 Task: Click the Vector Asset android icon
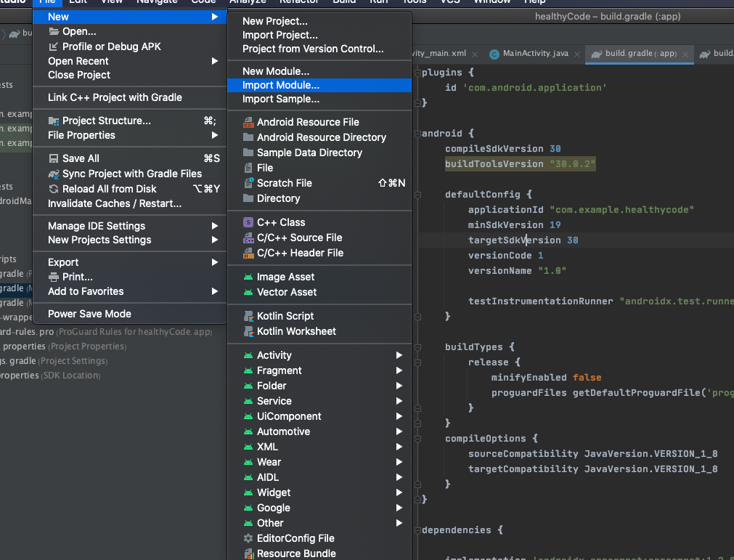[248, 292]
